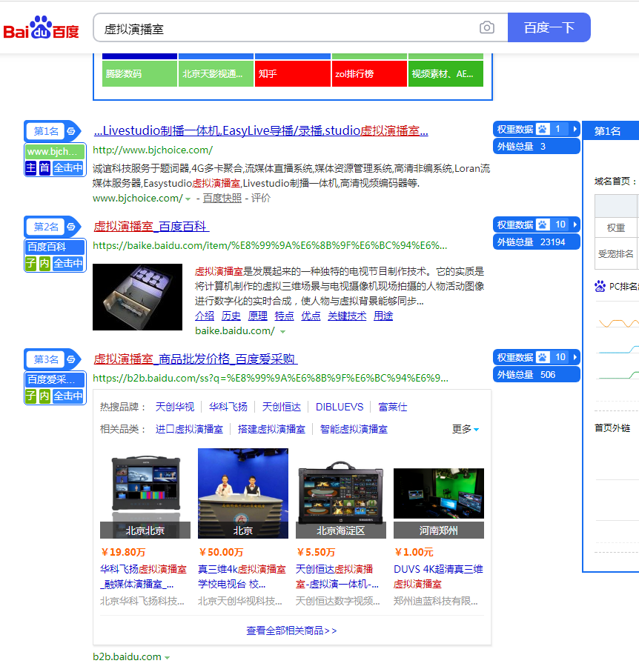Screen dimensions: 639x672
Task: Click the www.bjch... green domain tag
Action: 55,152
